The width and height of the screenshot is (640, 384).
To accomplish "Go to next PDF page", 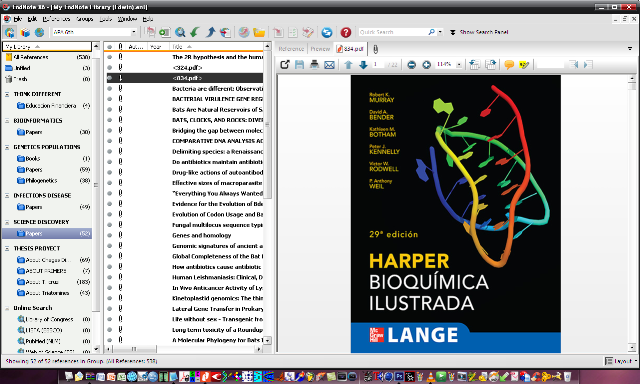I will click(363, 64).
